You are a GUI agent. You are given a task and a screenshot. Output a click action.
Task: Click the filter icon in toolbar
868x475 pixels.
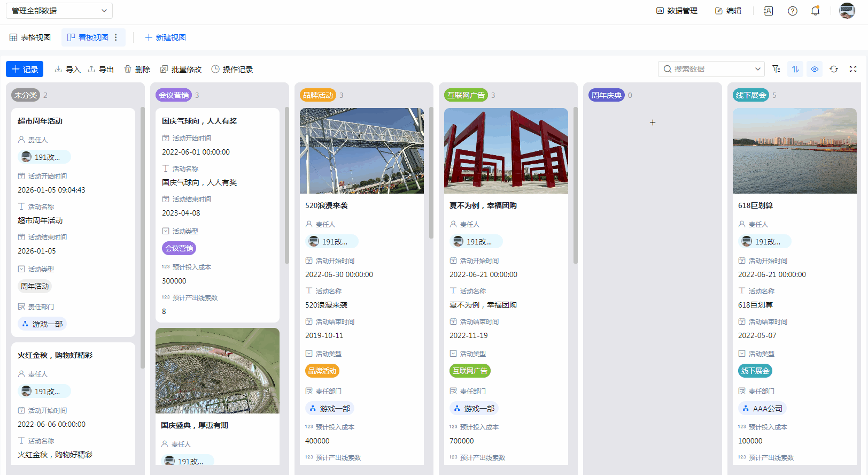(776, 69)
